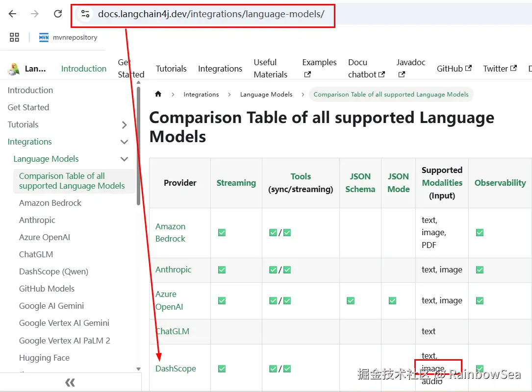Viewport: 532px width, 392px height.
Task: Open ChatGLM provider link in table
Action: pos(173,331)
